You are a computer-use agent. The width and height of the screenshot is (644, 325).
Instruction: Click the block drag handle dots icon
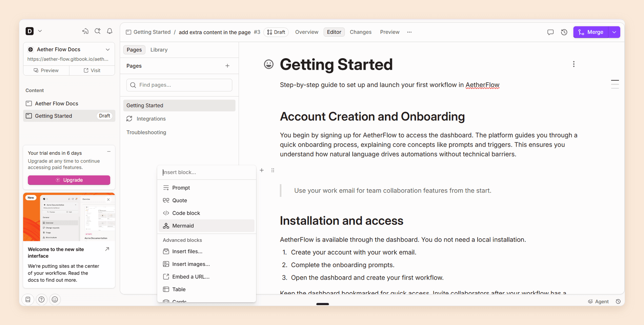click(273, 170)
